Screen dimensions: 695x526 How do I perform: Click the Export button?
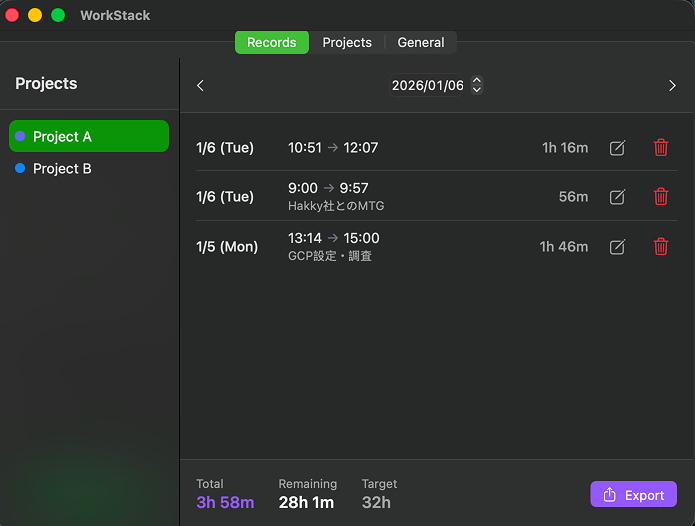(633, 494)
